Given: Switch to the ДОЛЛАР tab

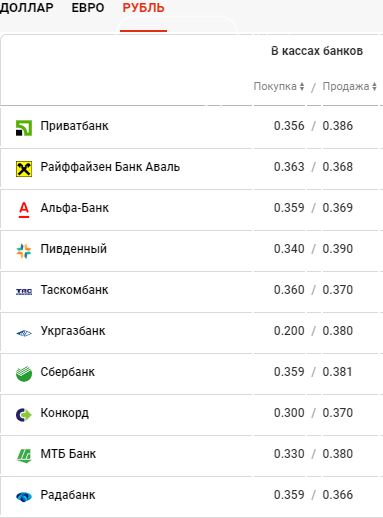Looking at the screenshot, I should click(26, 8).
